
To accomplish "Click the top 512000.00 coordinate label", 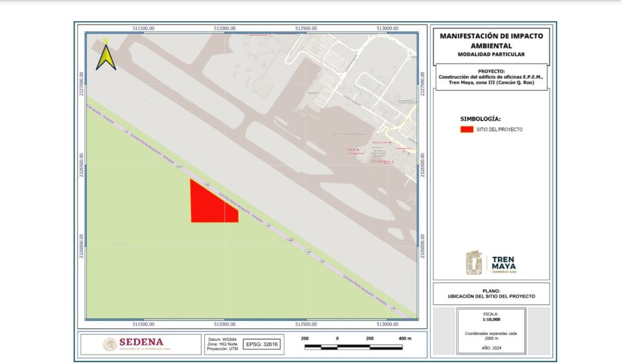I will 224,28.
